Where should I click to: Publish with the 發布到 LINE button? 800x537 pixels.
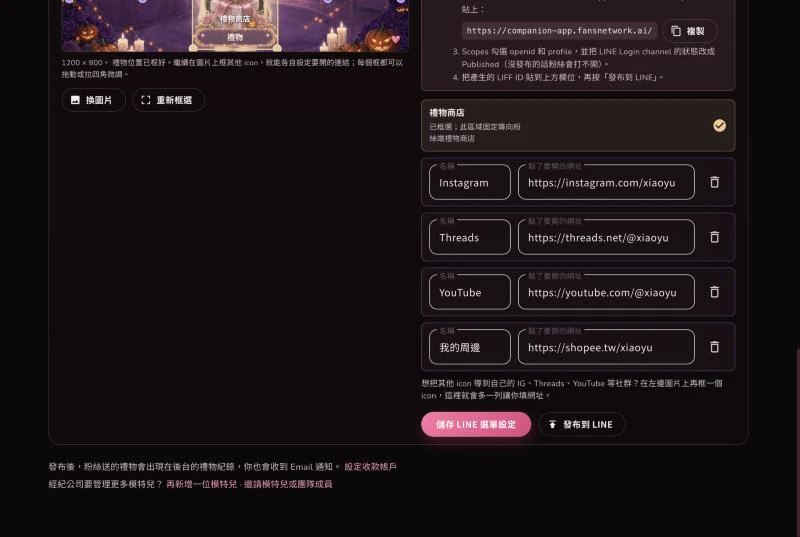pos(582,424)
